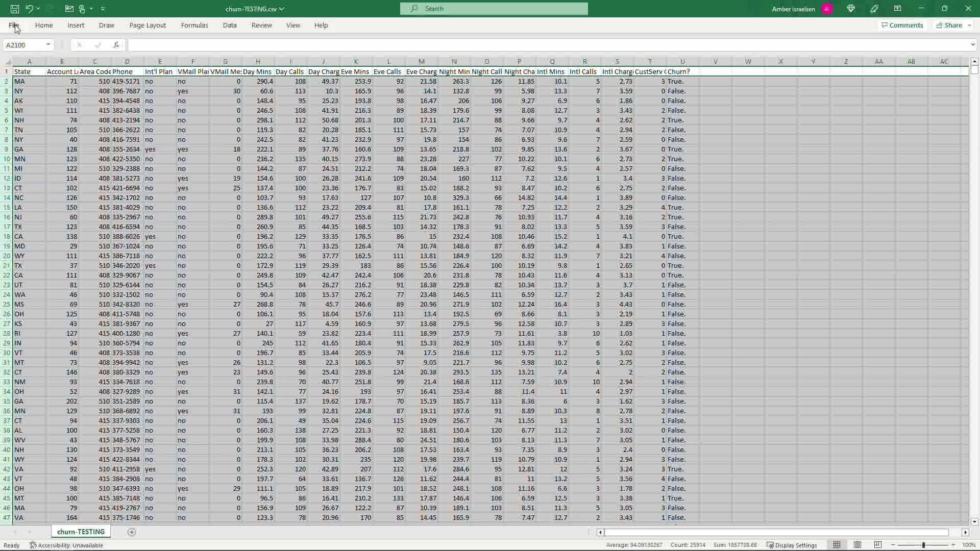Viewport: 980px width, 551px height.
Task: Click the add new sheet plus icon
Action: pyautogui.click(x=131, y=532)
